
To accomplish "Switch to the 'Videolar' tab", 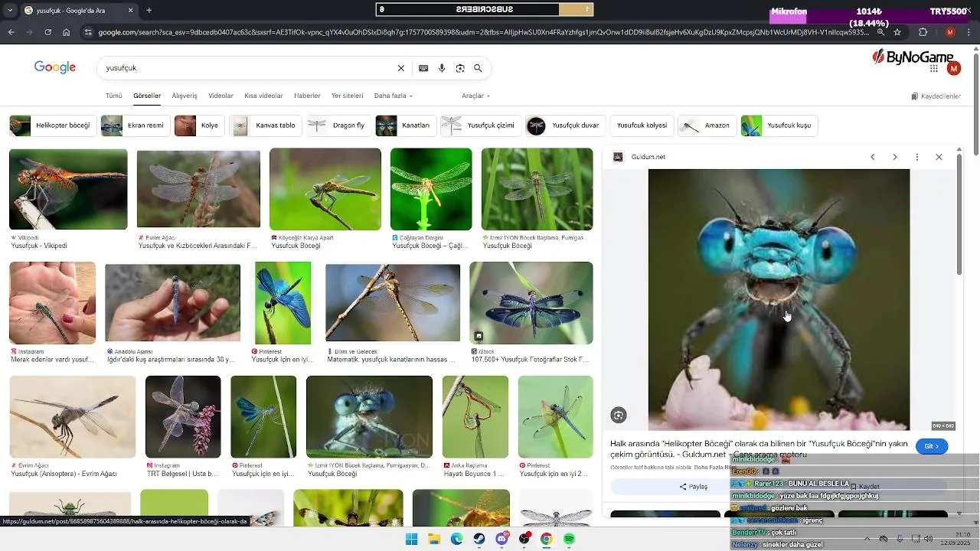I will tap(220, 96).
